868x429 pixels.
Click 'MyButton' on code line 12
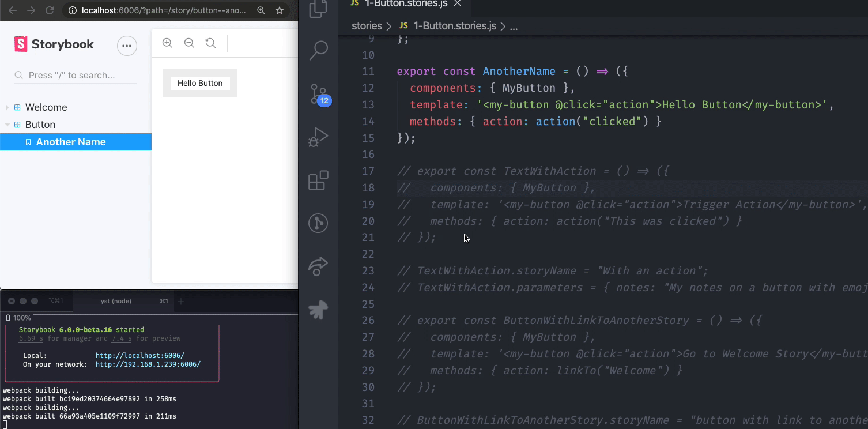pyautogui.click(x=529, y=88)
